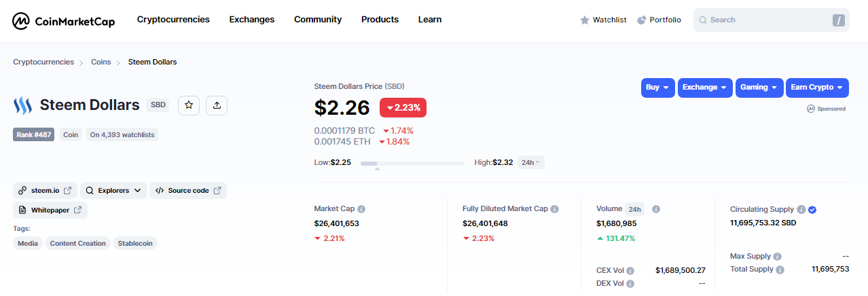The image size is (868, 296).
Task: Open the steem.io website link
Action: (45, 191)
